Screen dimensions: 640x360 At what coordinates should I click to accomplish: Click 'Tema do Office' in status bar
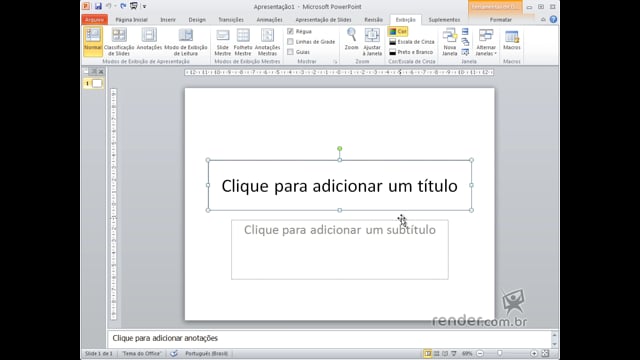click(142, 353)
